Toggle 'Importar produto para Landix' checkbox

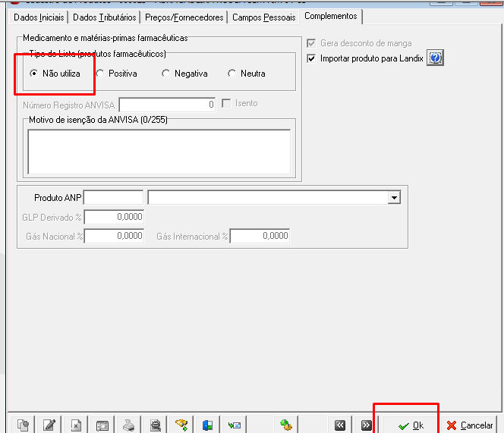pyautogui.click(x=311, y=58)
